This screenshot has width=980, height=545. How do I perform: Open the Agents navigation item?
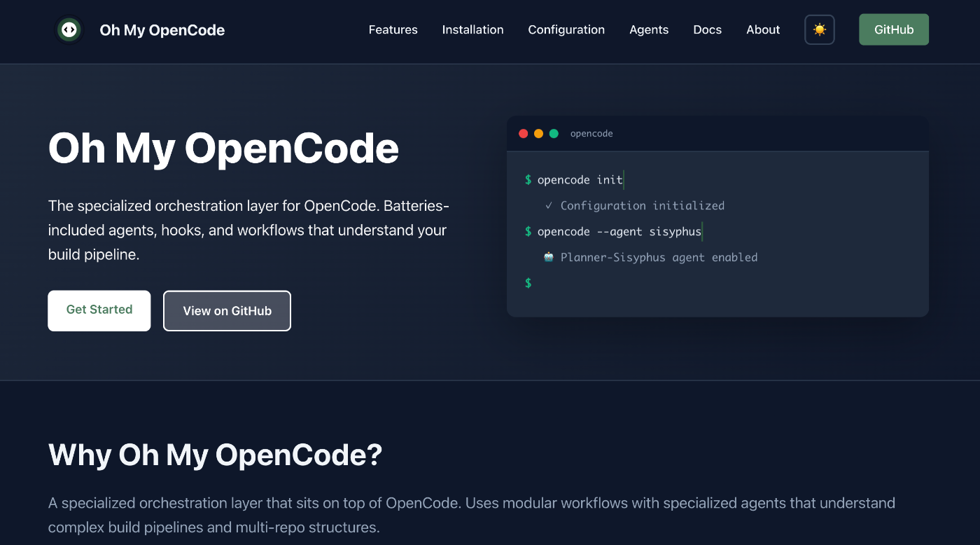coord(649,29)
